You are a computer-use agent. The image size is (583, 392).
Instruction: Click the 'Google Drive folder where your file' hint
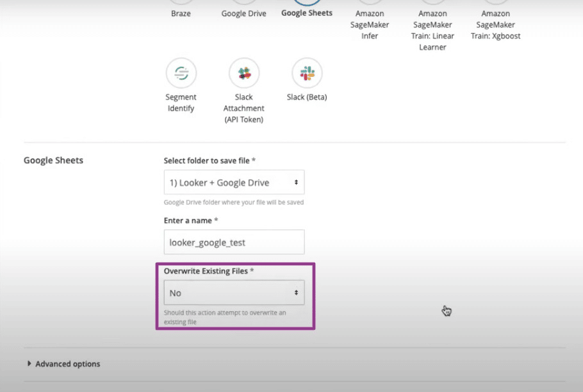point(234,202)
